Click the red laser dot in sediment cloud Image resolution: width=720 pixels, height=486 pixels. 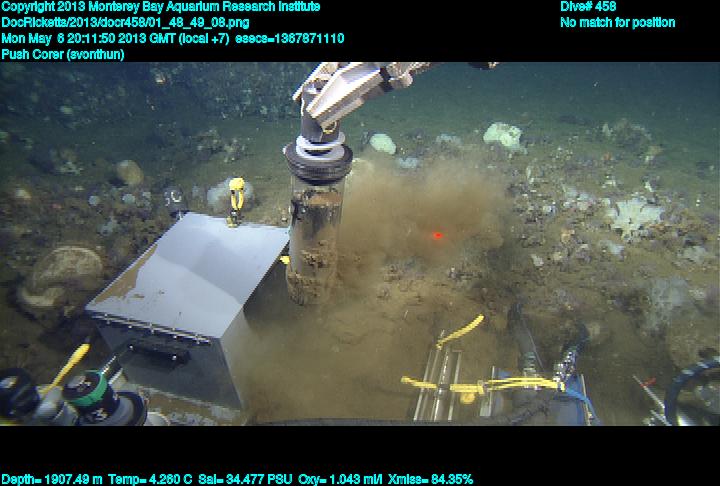(437, 236)
